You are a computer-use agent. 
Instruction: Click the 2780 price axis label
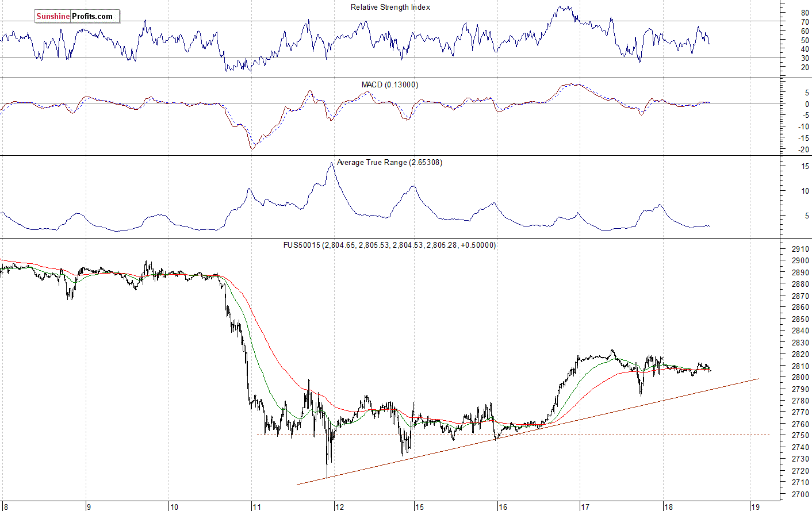[x=800, y=401]
